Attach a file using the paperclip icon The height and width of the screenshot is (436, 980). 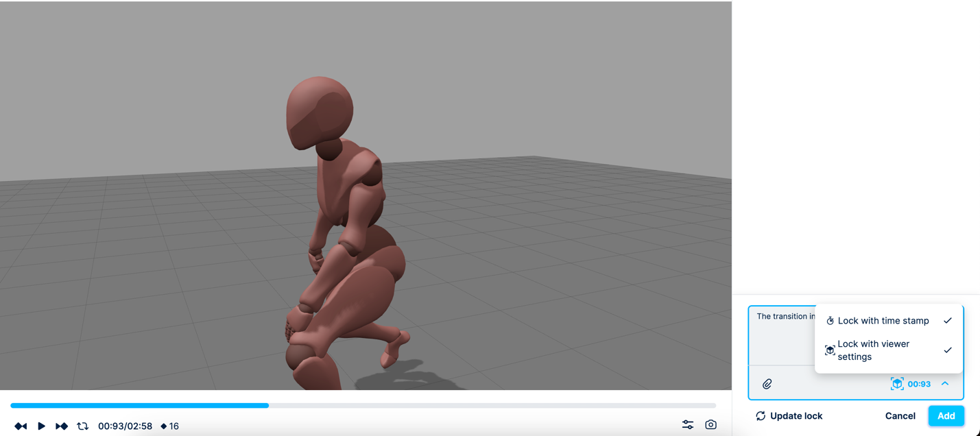click(x=766, y=383)
